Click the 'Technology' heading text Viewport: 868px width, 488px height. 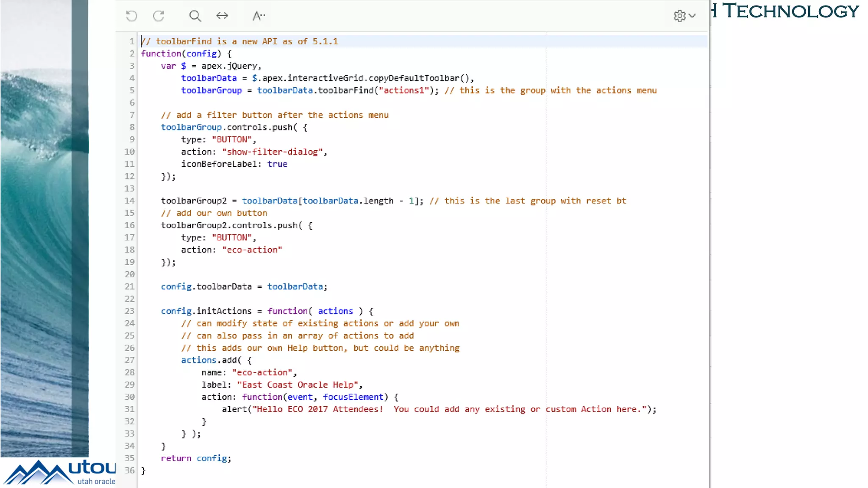(x=790, y=11)
